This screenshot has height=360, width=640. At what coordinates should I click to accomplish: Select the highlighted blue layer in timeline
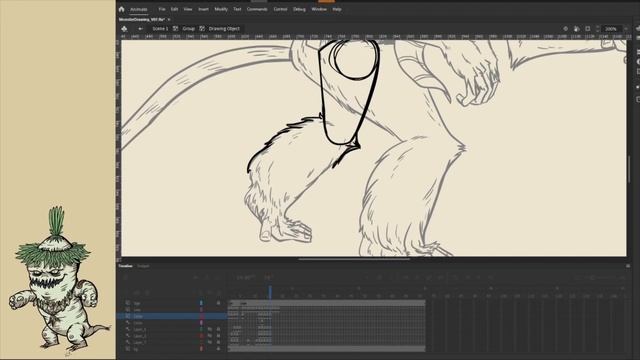pyautogui.click(x=172, y=316)
